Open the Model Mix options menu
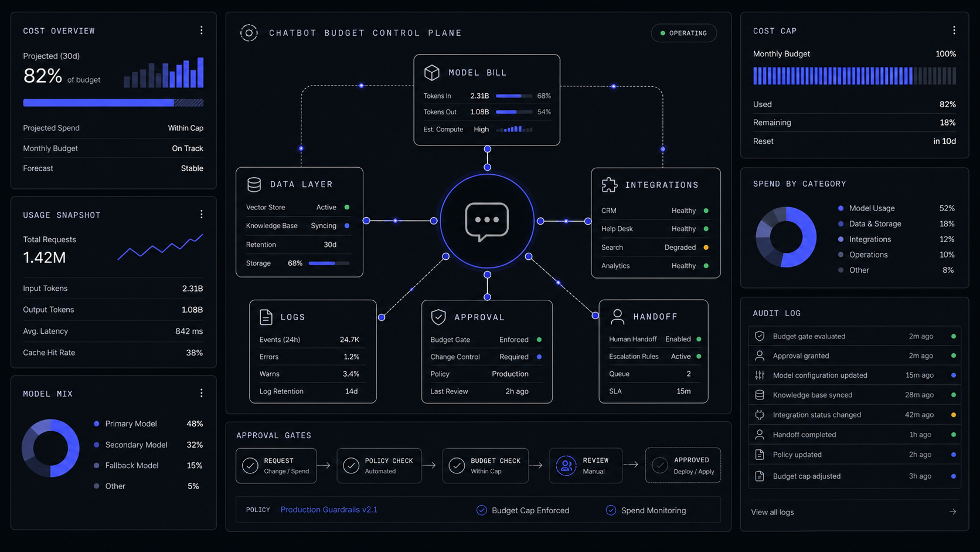The height and width of the screenshot is (552, 980). (201, 393)
